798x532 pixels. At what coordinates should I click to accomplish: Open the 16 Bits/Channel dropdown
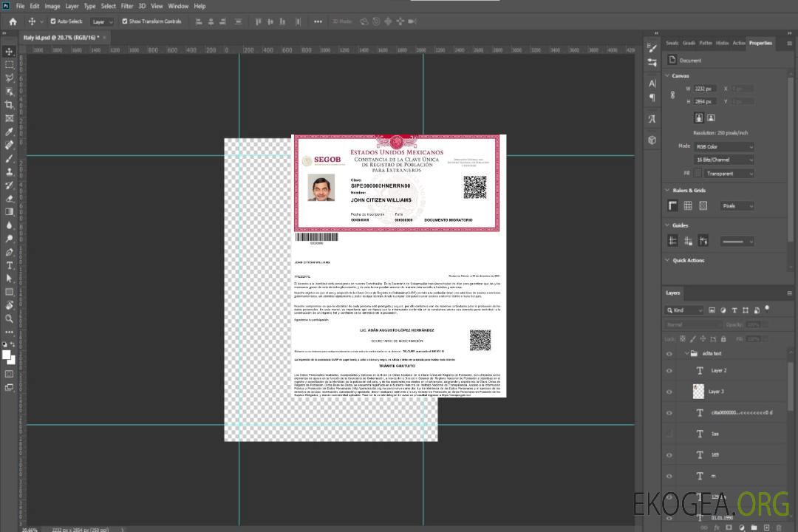click(x=724, y=160)
